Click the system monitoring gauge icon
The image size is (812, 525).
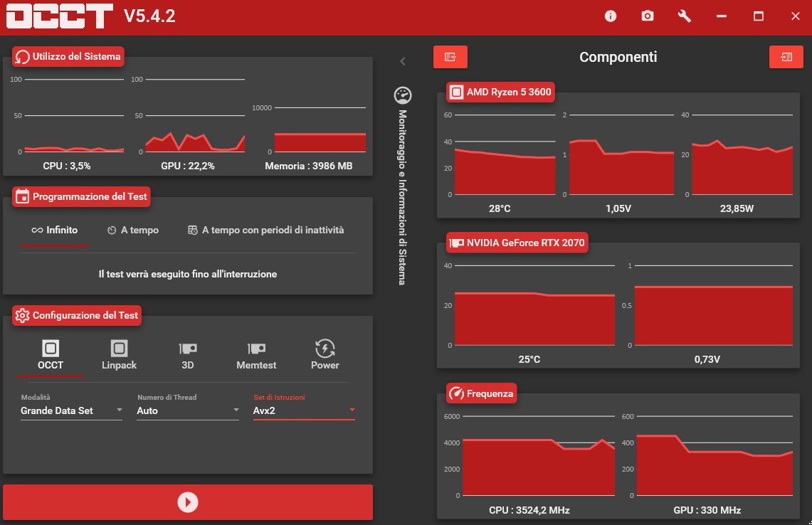403,95
